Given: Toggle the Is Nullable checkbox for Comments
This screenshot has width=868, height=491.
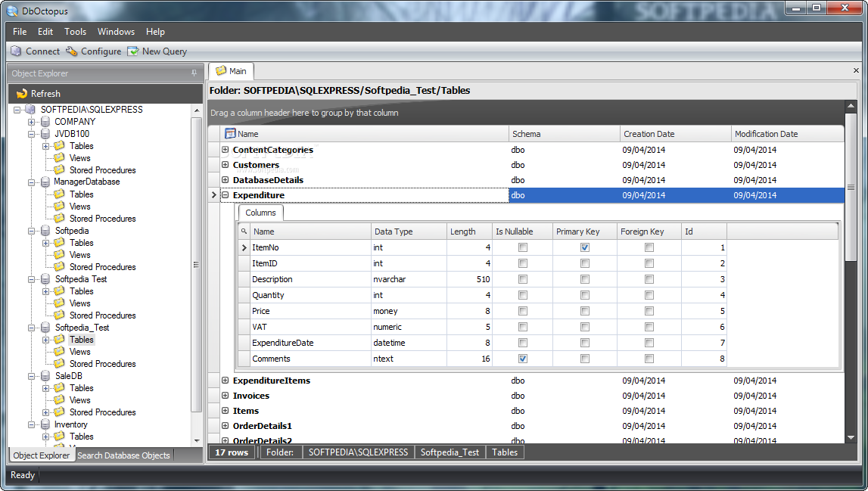Looking at the screenshot, I should pos(523,359).
